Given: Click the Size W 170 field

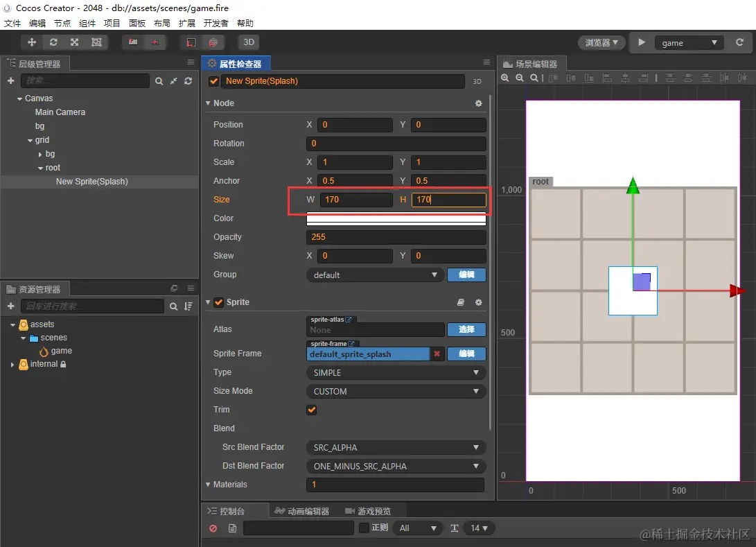Looking at the screenshot, I should (355, 200).
